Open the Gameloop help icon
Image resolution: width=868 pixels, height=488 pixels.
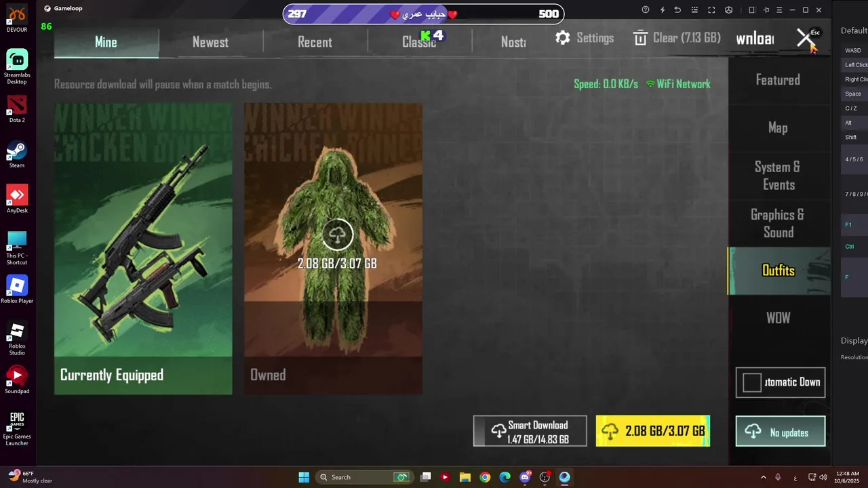pyautogui.click(x=646, y=10)
